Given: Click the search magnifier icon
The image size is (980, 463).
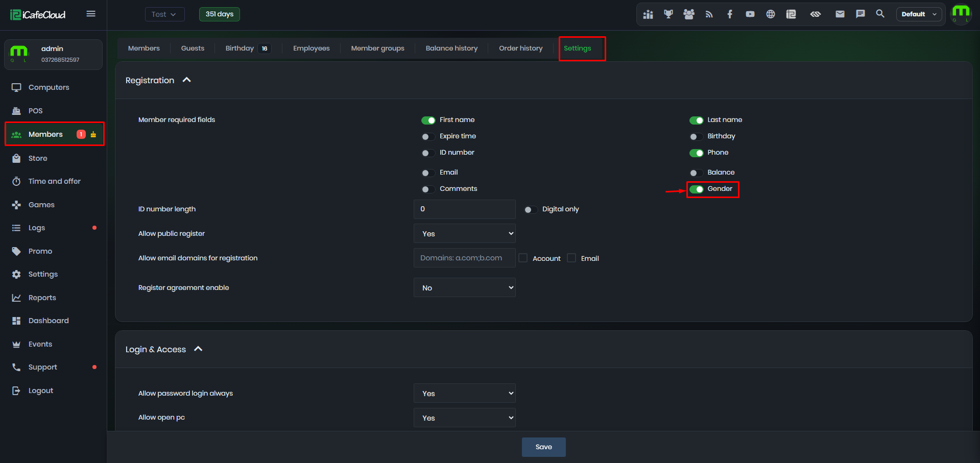Looking at the screenshot, I should point(880,14).
